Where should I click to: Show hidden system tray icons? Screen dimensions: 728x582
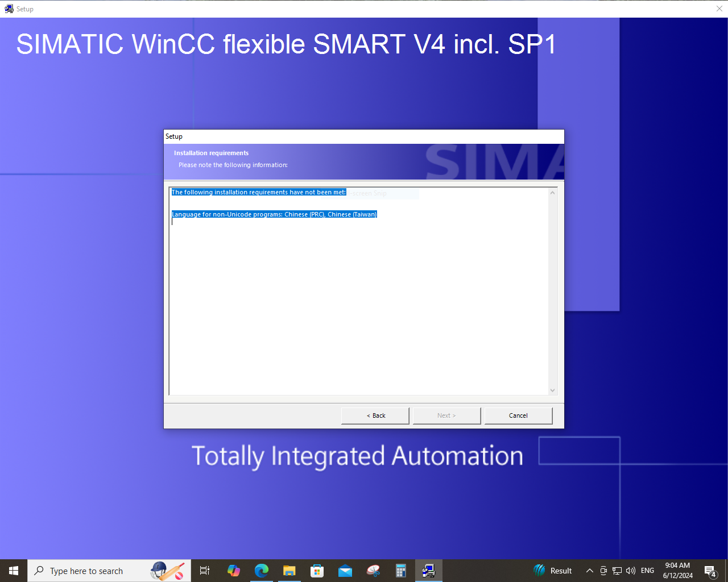[x=590, y=571]
